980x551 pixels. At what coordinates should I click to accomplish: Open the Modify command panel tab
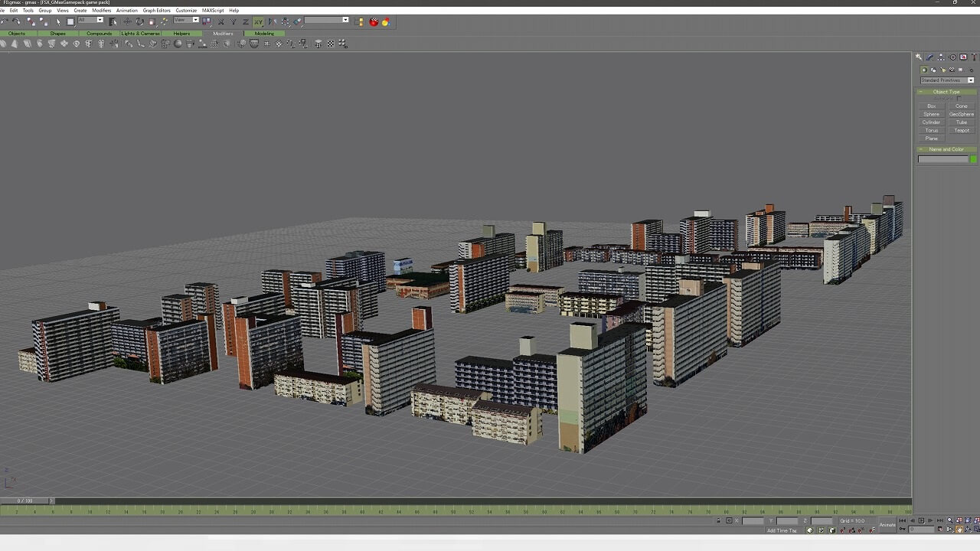pos(929,57)
